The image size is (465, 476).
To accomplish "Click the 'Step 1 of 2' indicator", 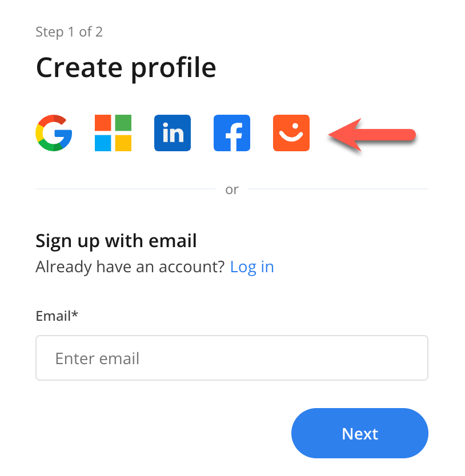I will point(69,32).
